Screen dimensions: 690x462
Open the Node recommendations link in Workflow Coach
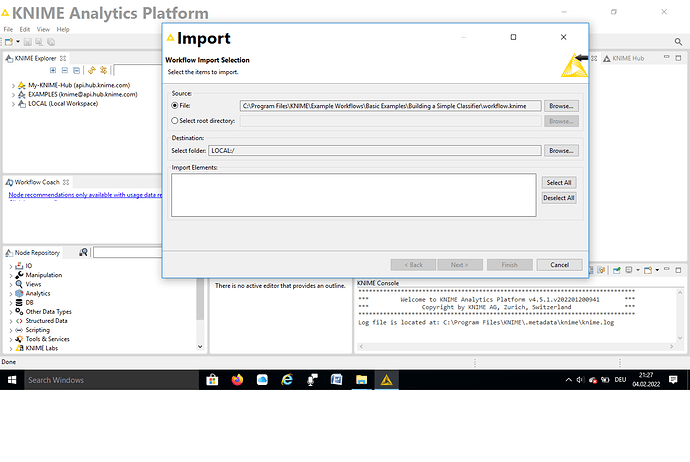pos(85,195)
